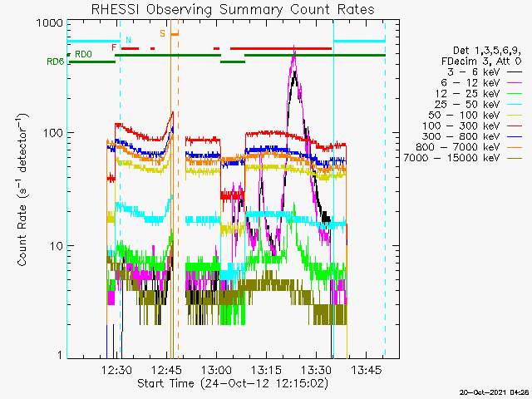Click the magenta line swatch for 6-12 keV
The width and height of the screenshot is (532, 399).
tap(515, 83)
